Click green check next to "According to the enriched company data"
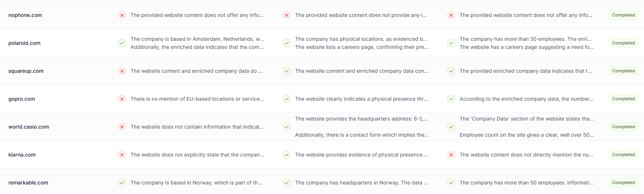644x194 pixels. click(451, 99)
